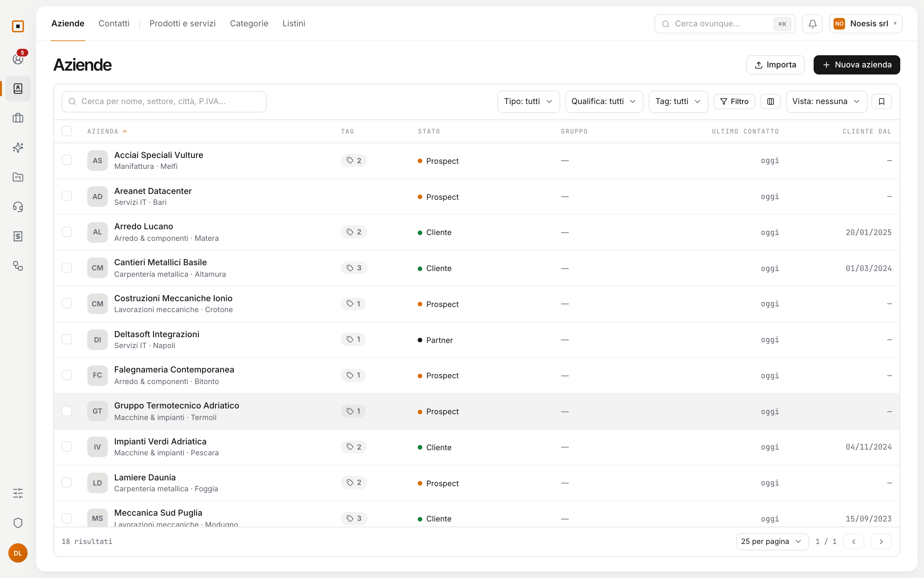Check the Arredo Lucano row

pyautogui.click(x=67, y=232)
